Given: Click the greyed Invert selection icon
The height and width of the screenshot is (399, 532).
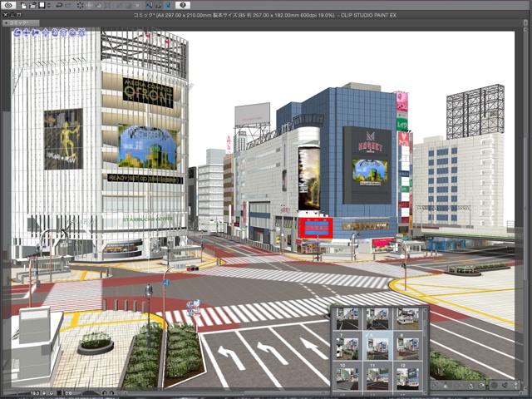Looking at the screenshot, I should pyautogui.click(x=129, y=6).
